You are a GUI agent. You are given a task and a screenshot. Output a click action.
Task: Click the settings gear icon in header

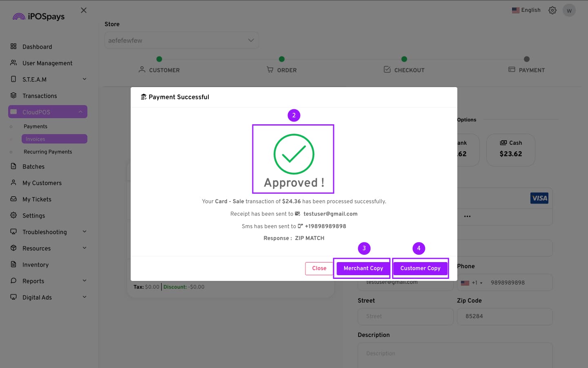(552, 10)
